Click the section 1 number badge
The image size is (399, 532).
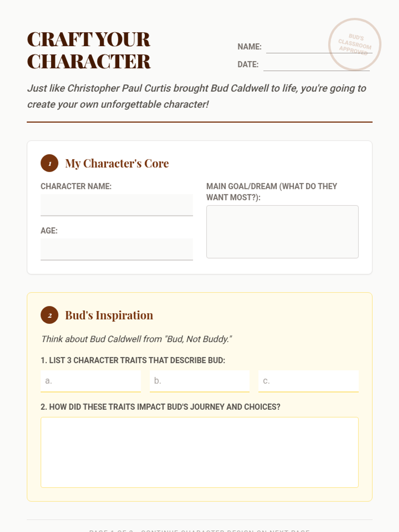50,163
